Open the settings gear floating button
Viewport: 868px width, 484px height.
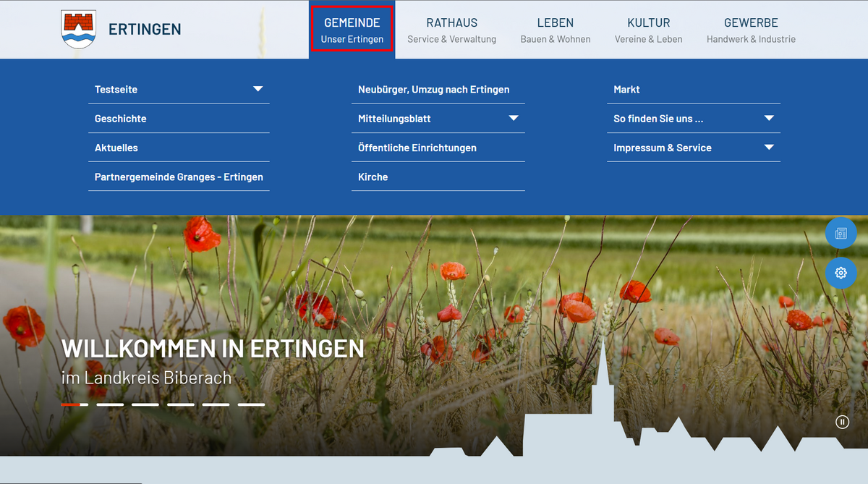[841, 273]
